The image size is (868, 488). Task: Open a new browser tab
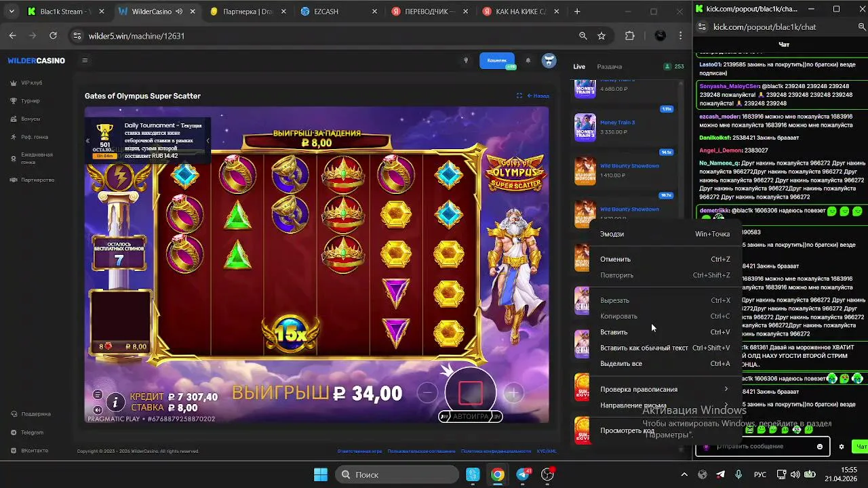click(x=577, y=12)
